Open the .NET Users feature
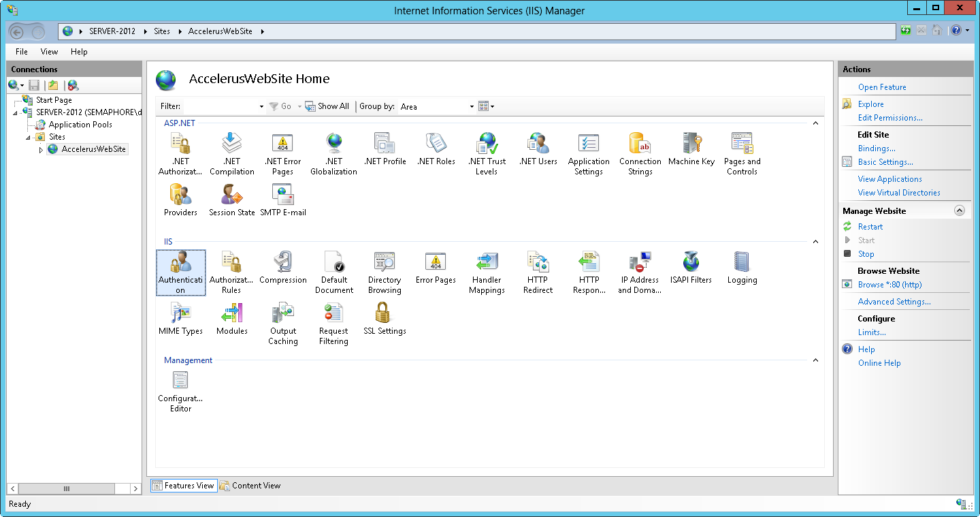Screen dimensions: 980x517 coord(538,149)
